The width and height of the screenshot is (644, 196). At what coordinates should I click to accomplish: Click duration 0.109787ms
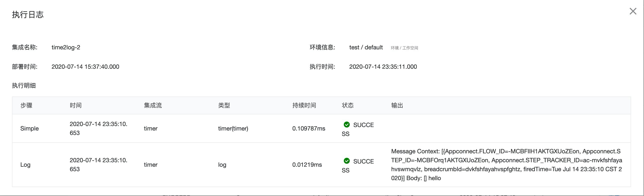[x=309, y=129]
